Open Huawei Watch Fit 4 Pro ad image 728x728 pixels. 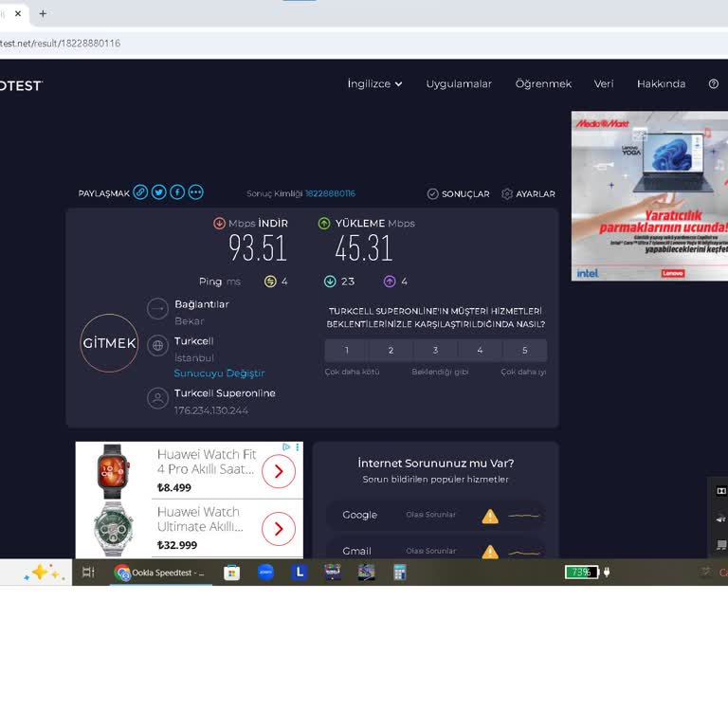[113, 471]
